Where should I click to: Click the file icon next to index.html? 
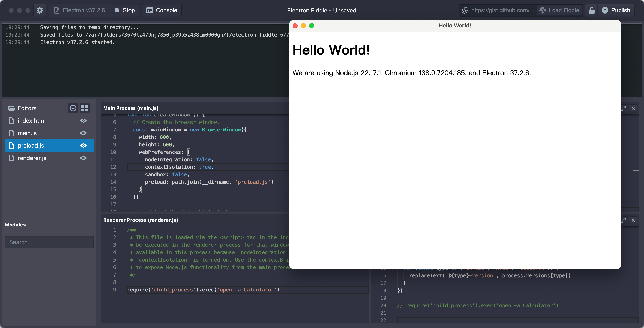click(x=11, y=121)
